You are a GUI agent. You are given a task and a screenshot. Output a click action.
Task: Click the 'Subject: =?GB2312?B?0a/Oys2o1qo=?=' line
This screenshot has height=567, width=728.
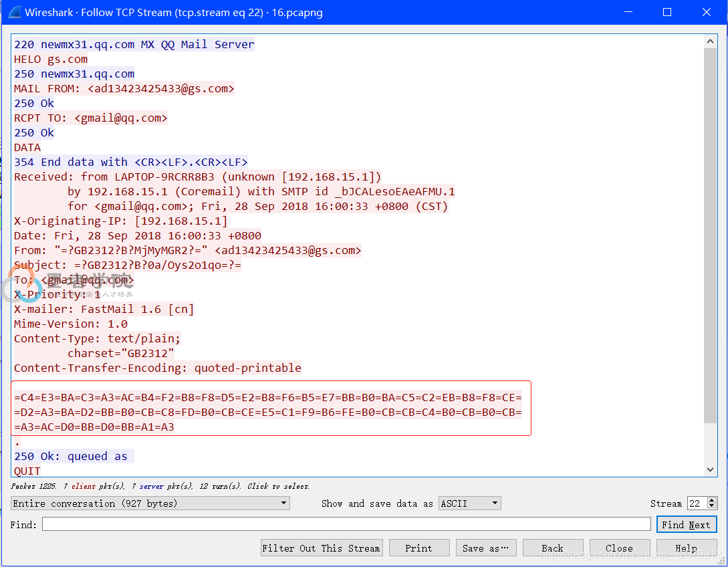(x=128, y=265)
